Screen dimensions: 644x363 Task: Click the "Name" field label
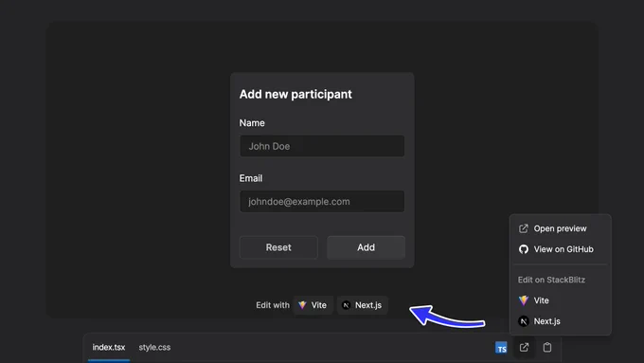click(x=252, y=123)
